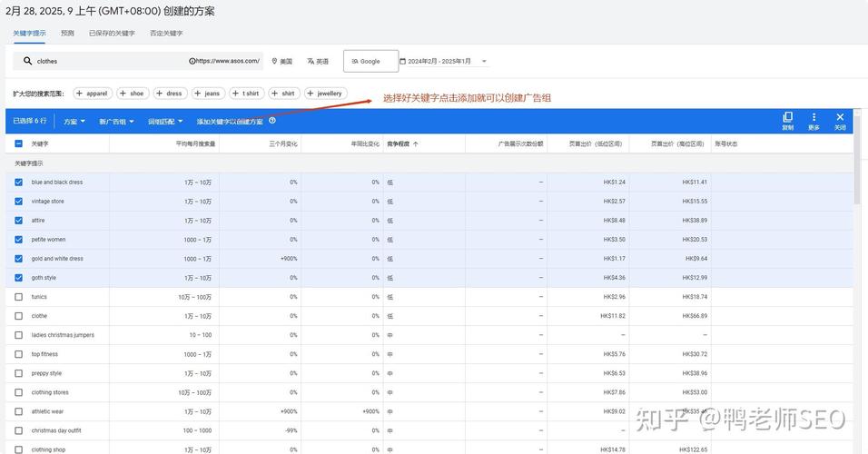Sort by 年同比变化 column header
The image size is (868, 454).
(365, 144)
